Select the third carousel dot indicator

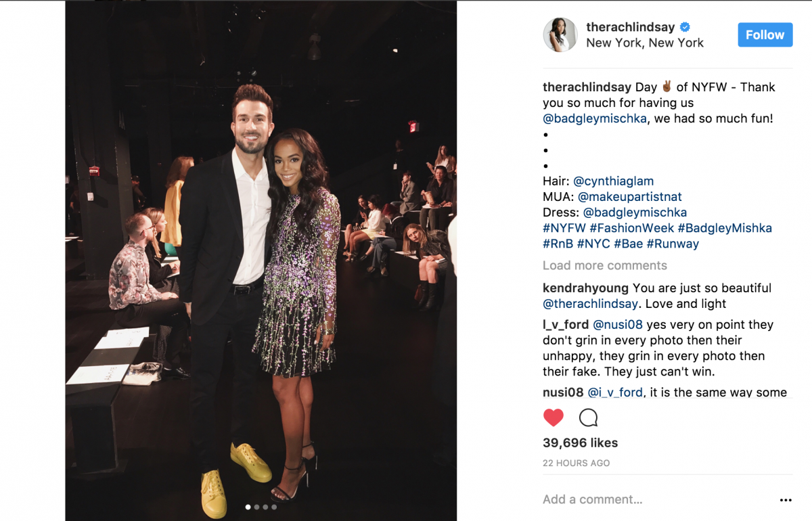point(265,507)
